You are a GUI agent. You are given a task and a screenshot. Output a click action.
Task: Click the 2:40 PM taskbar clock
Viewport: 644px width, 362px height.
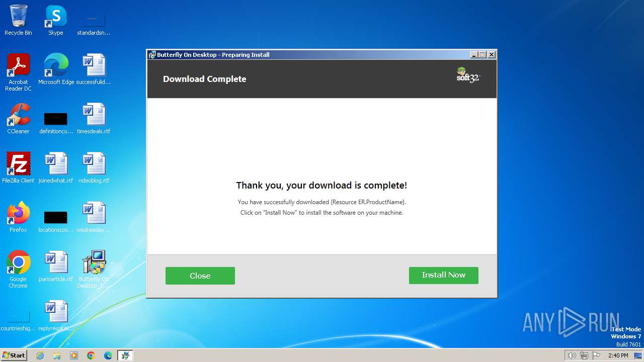(618, 355)
